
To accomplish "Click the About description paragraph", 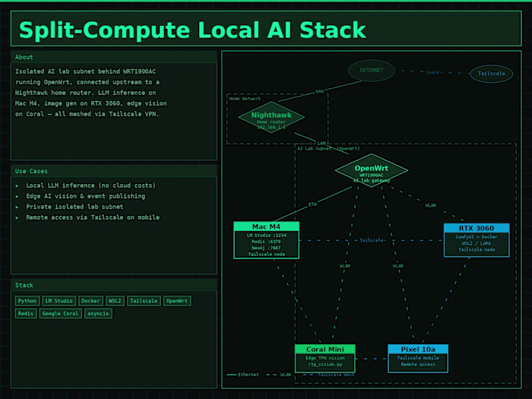I will pos(91,93).
